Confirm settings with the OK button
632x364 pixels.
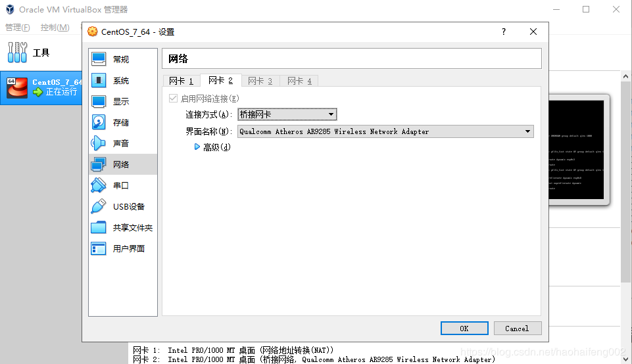tap(464, 328)
